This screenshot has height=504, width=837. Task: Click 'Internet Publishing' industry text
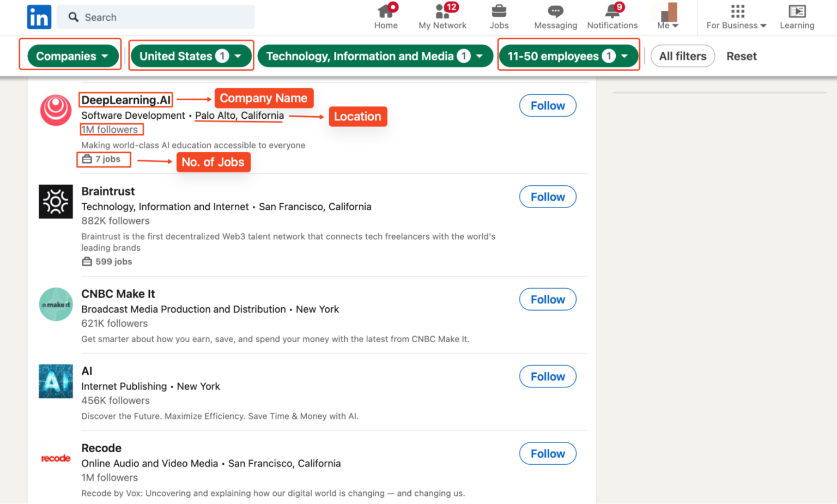pyautogui.click(x=124, y=386)
